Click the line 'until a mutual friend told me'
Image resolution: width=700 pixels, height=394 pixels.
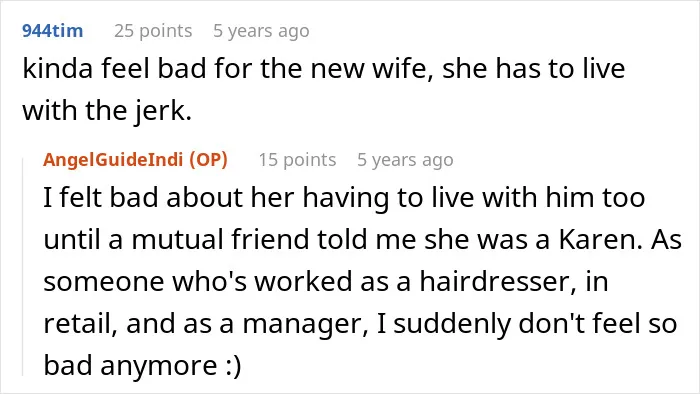click(362, 239)
